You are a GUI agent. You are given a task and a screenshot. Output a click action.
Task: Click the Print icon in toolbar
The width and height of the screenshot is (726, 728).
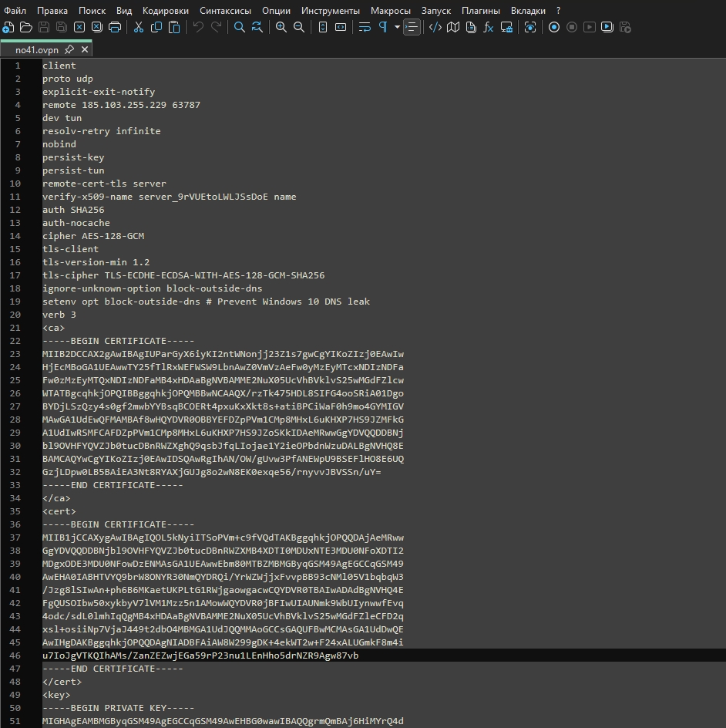click(x=115, y=28)
